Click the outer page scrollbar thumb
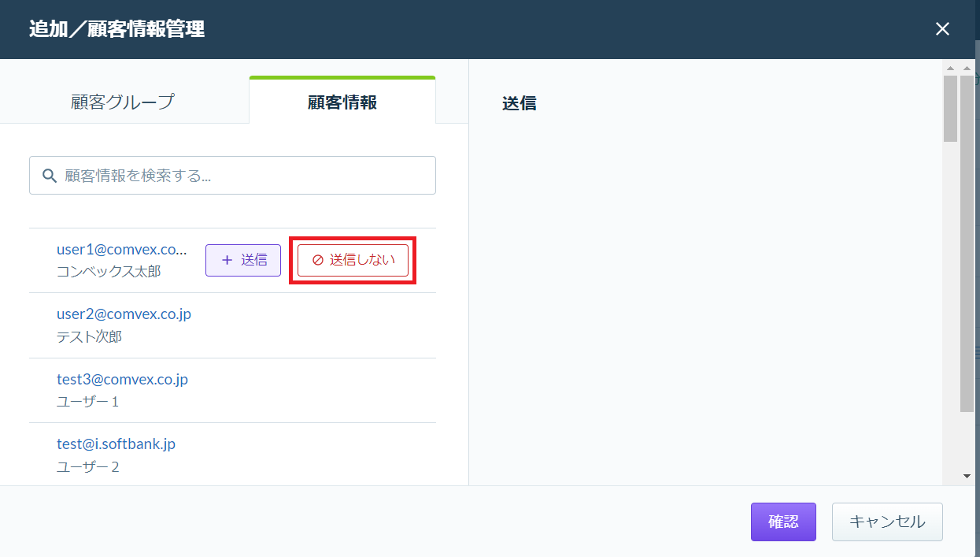Viewport: 980px width, 557px height. click(x=967, y=243)
